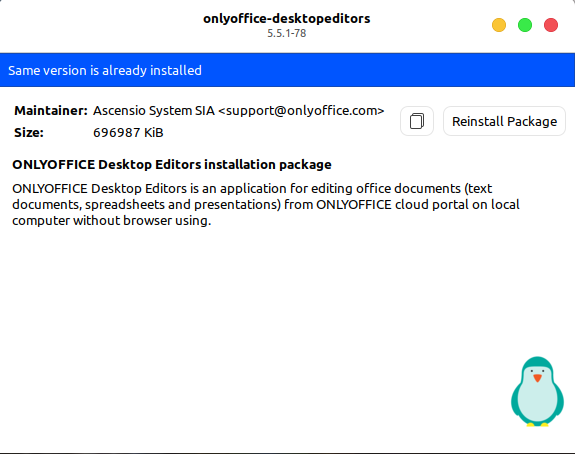575x454 pixels.
Task: Click the 696987 KiB size value
Action: [x=128, y=132]
